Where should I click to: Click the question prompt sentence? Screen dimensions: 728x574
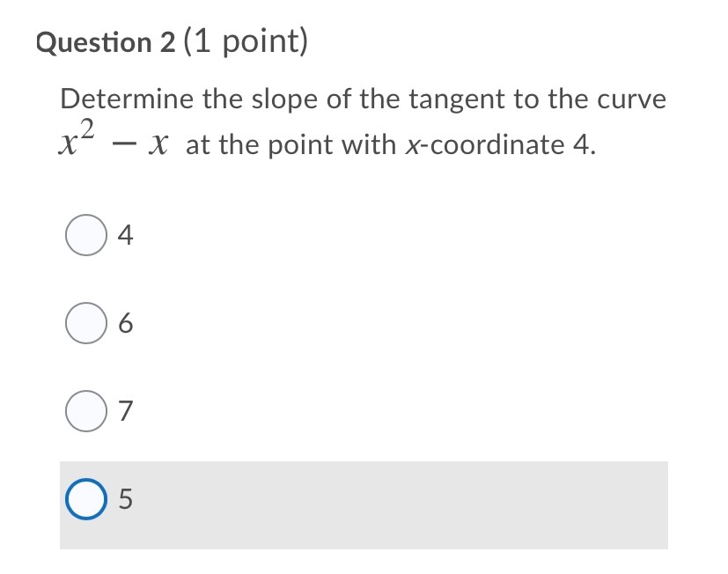pos(361,99)
